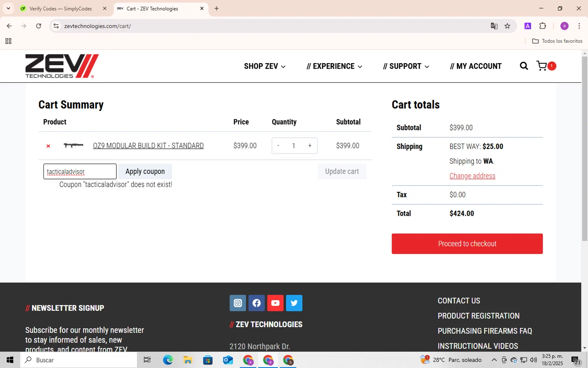Click Update cart button
Screen dimensions: 588x368
point(342,171)
